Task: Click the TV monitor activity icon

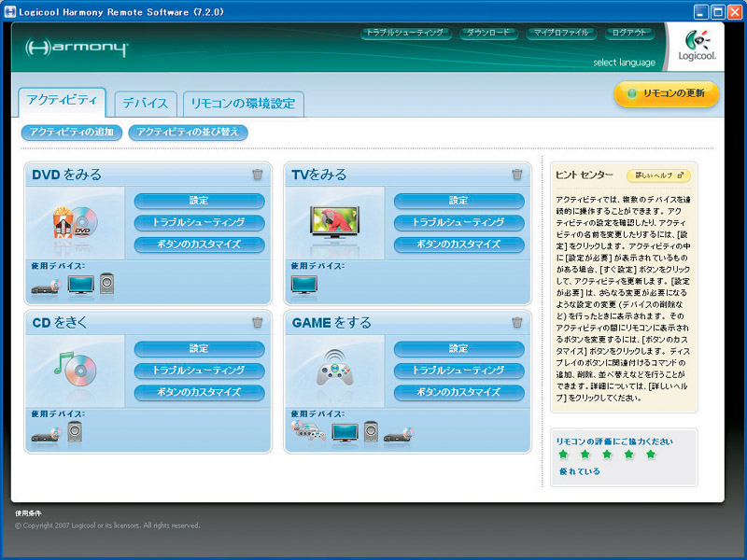Action: click(334, 222)
